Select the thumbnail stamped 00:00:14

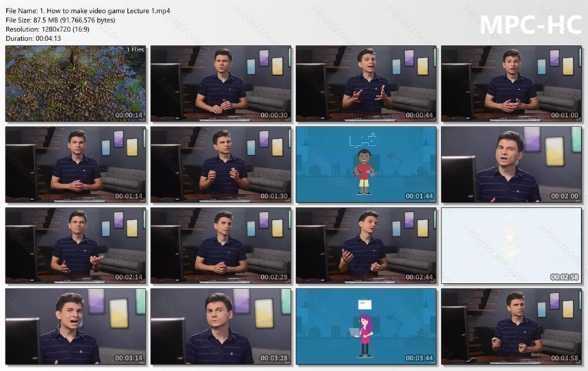click(x=75, y=83)
